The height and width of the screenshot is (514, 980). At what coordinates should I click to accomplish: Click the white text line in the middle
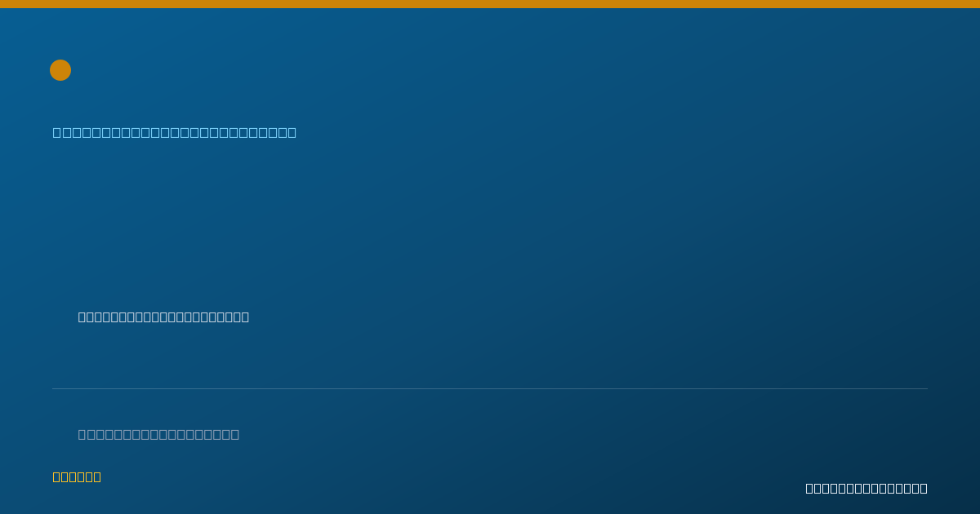coord(163,317)
